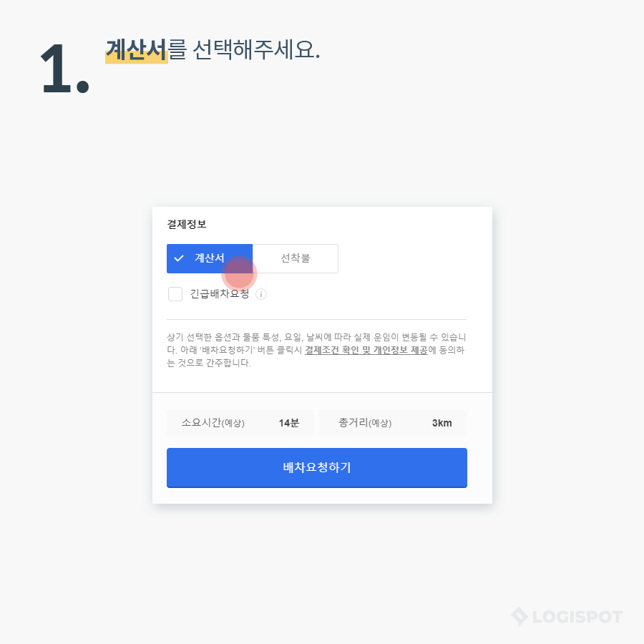Viewport: 644px width, 644px height.
Task: Select the 계산서 payment option
Action: coord(210,258)
